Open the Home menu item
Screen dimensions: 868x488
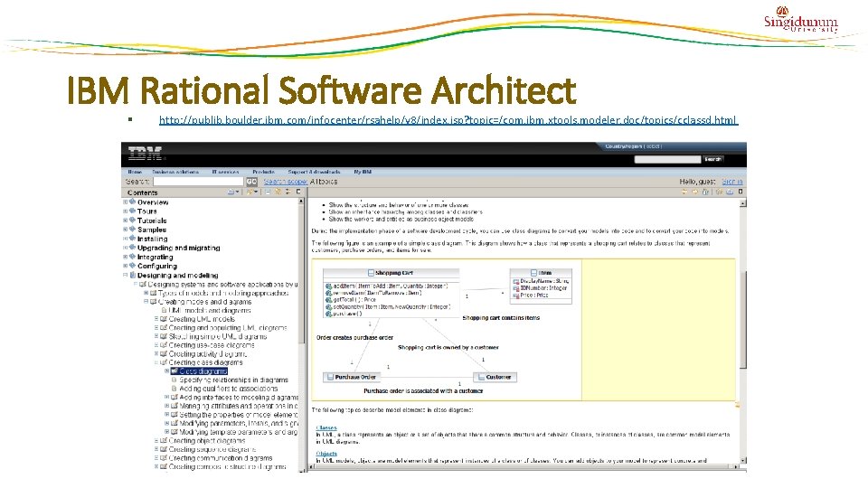tap(135, 172)
